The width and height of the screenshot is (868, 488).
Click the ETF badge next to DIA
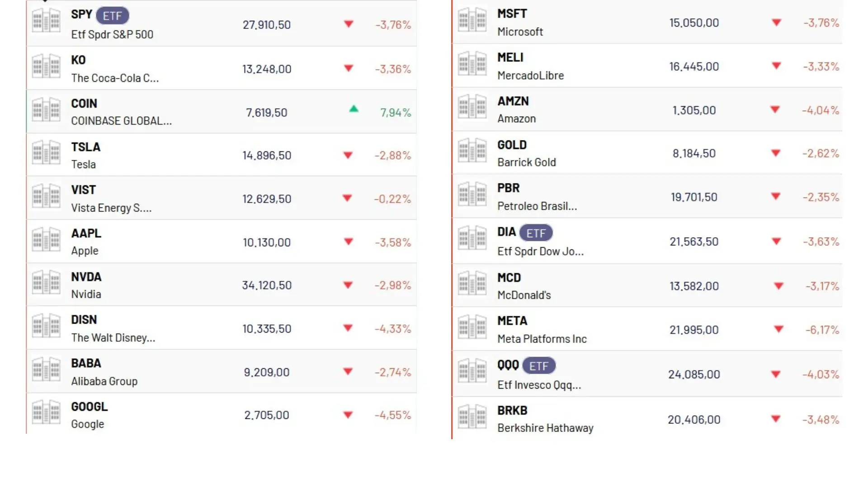[x=536, y=233]
